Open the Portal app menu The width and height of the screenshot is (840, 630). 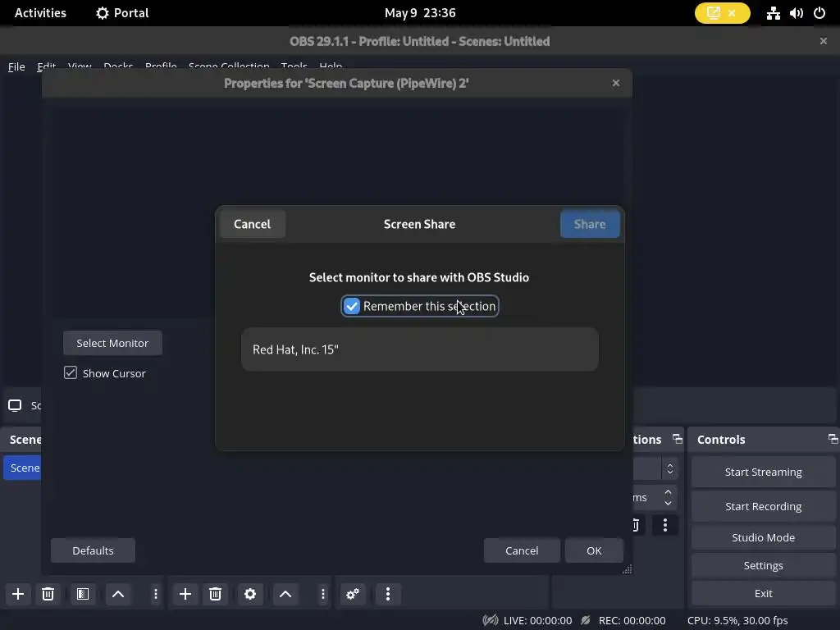122,13
